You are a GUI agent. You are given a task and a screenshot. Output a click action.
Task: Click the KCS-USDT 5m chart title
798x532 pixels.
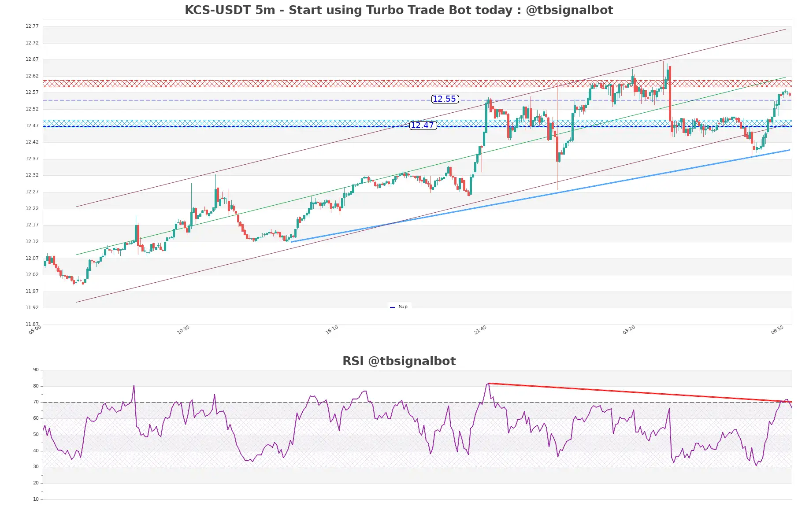click(x=399, y=10)
